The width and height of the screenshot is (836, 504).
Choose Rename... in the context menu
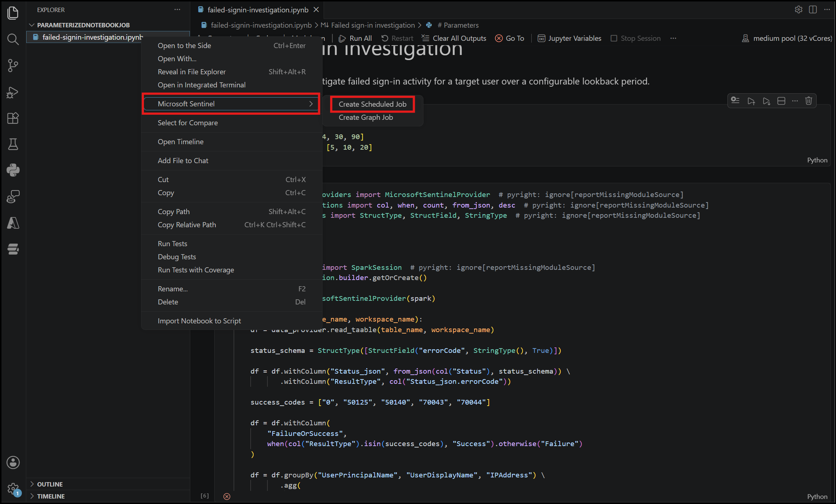pyautogui.click(x=231, y=289)
